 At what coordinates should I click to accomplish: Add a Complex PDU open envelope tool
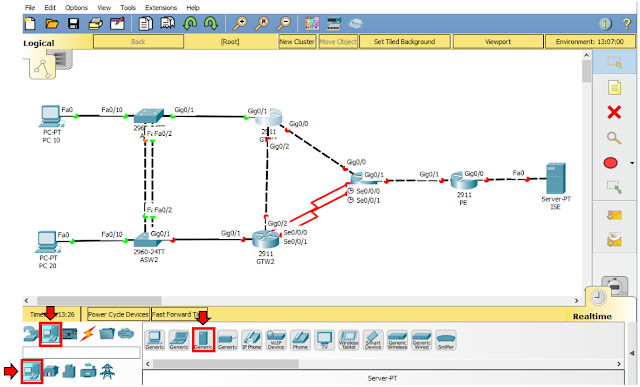pyautogui.click(x=614, y=240)
